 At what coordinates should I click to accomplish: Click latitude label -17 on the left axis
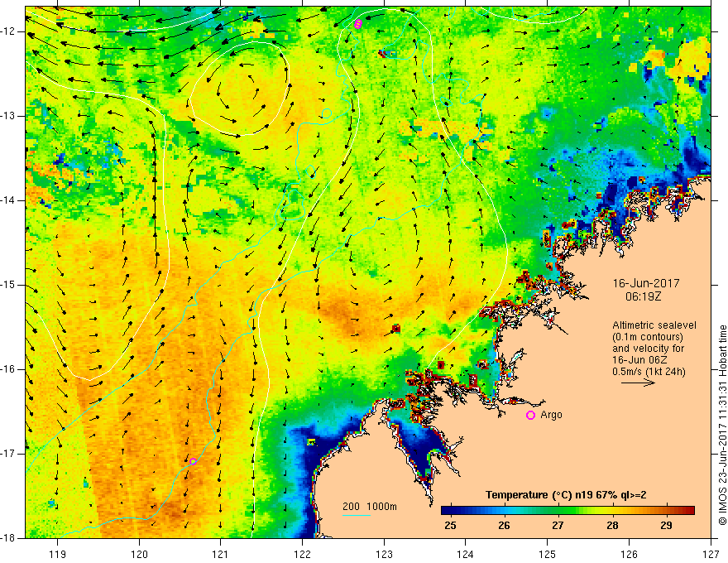click(9, 454)
